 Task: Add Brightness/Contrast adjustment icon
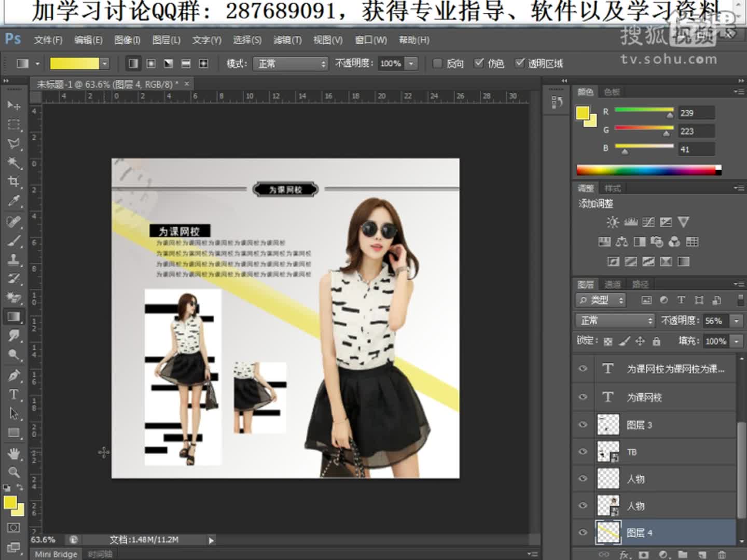(x=613, y=222)
